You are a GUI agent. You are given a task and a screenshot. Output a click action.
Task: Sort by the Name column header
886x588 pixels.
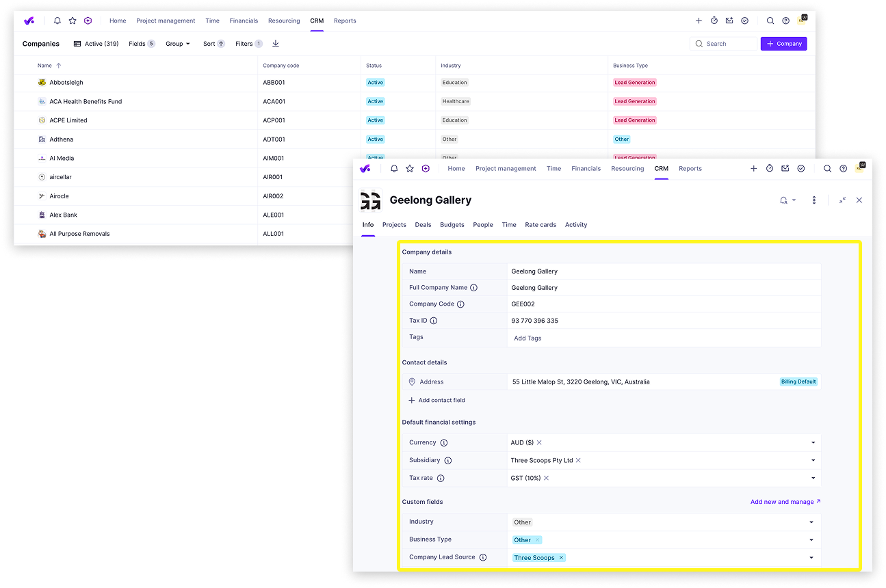click(x=49, y=66)
